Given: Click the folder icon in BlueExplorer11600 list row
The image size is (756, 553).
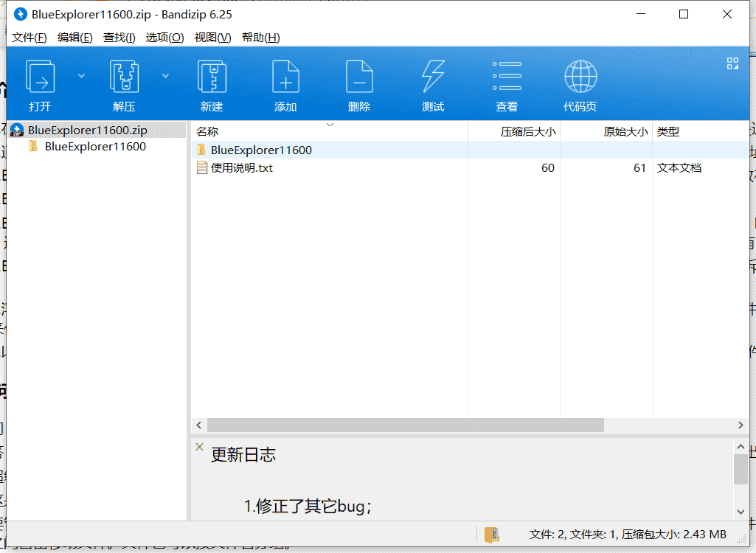Looking at the screenshot, I should 201,150.
